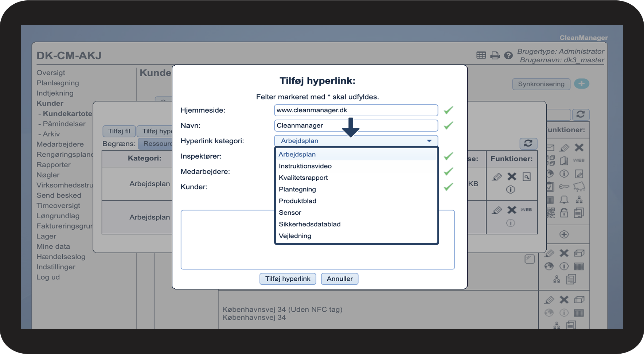The height and width of the screenshot is (354, 644).
Task: Select Sensor from the category list
Action: tap(356, 213)
